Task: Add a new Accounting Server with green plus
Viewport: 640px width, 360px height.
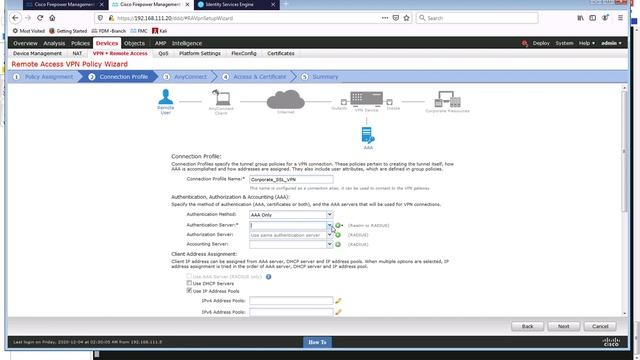Action: [x=338, y=244]
